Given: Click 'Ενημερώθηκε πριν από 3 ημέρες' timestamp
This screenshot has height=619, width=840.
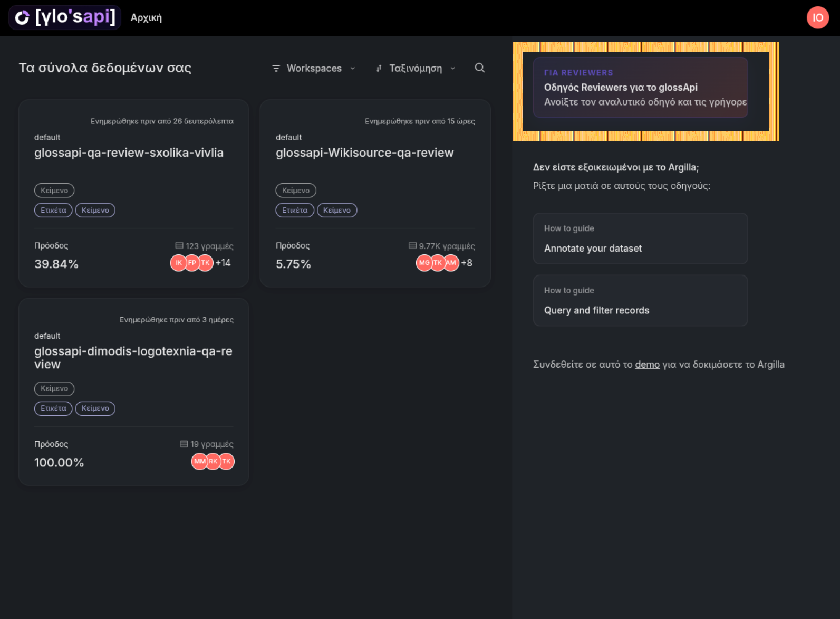Looking at the screenshot, I should (176, 320).
